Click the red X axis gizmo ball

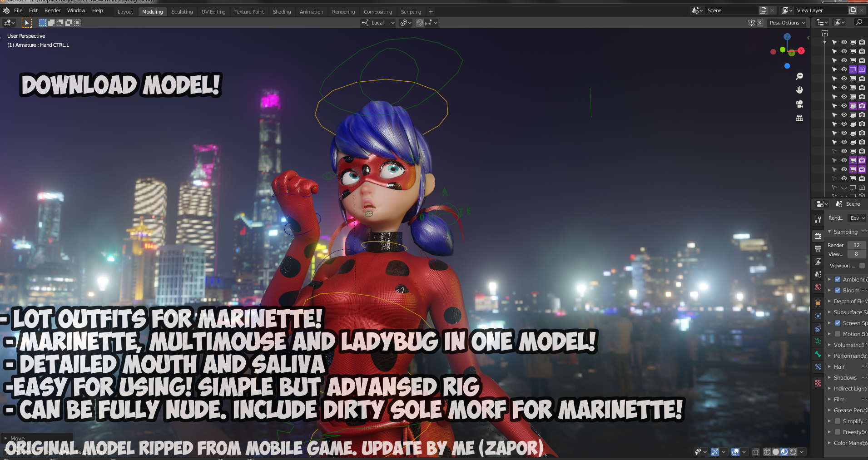pyautogui.click(x=801, y=51)
